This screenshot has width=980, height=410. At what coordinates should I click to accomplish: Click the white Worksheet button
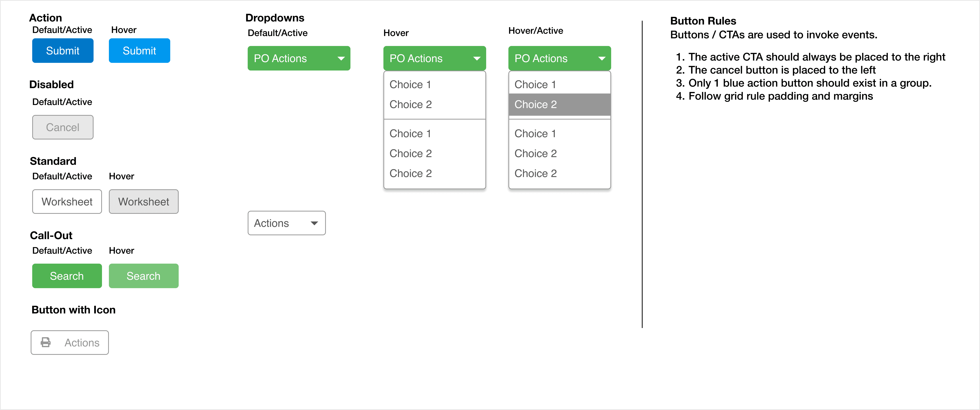(x=67, y=202)
